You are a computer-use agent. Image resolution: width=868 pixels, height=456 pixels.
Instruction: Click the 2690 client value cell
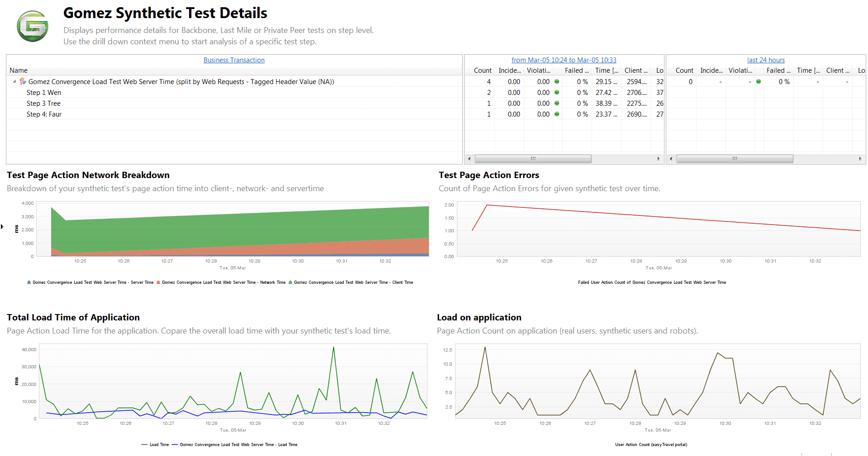click(x=636, y=114)
